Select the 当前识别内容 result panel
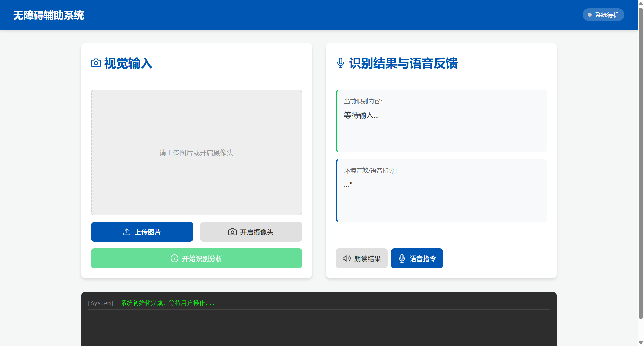Image resolution: width=644 pixels, height=346 pixels. (441, 121)
